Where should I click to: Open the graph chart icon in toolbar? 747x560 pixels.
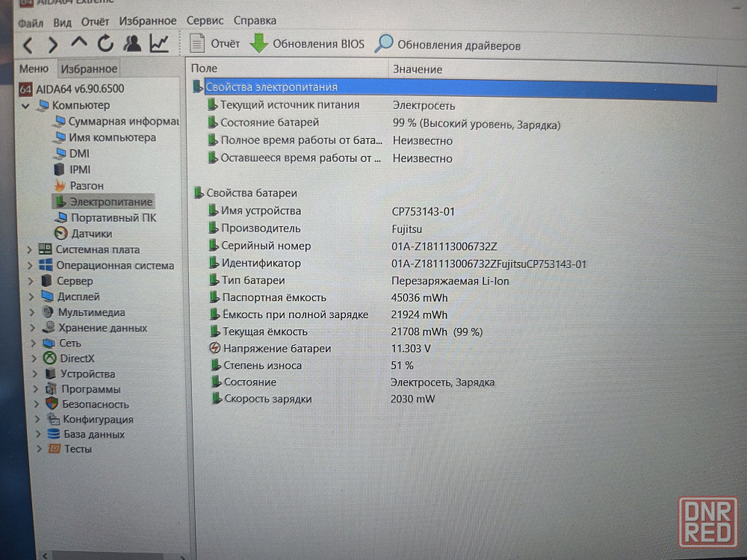[159, 44]
